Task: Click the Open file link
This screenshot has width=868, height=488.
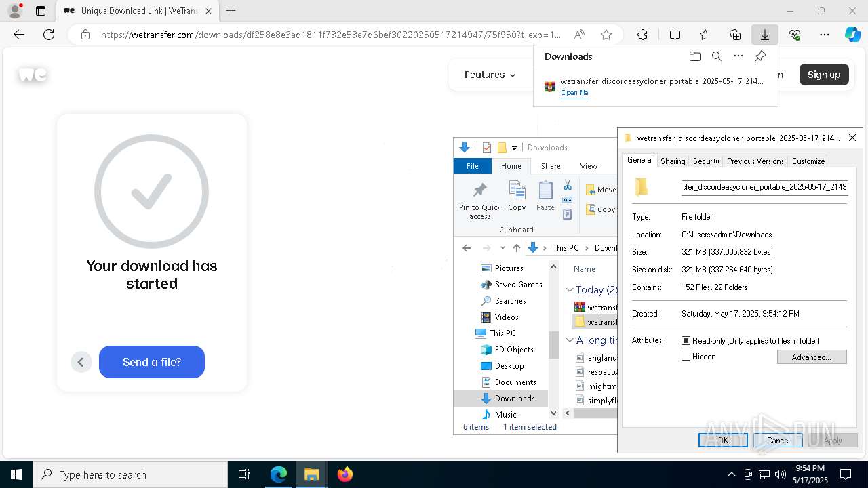Action: 574,93
